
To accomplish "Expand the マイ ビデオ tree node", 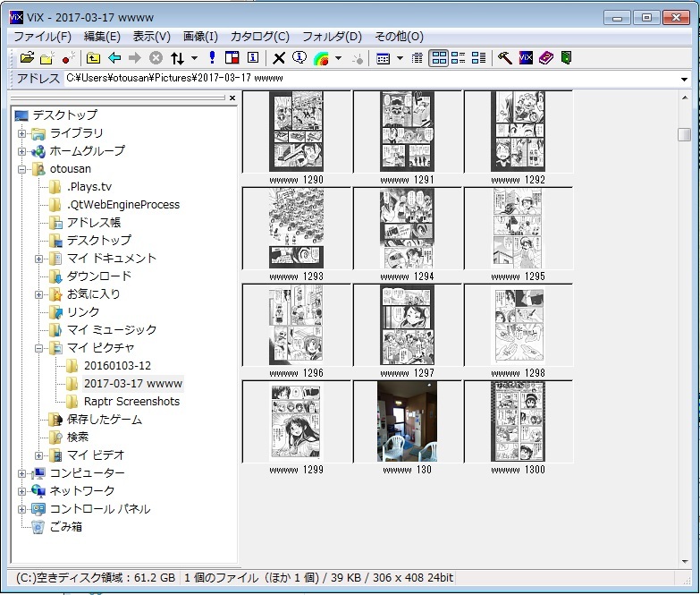I will point(38,455).
